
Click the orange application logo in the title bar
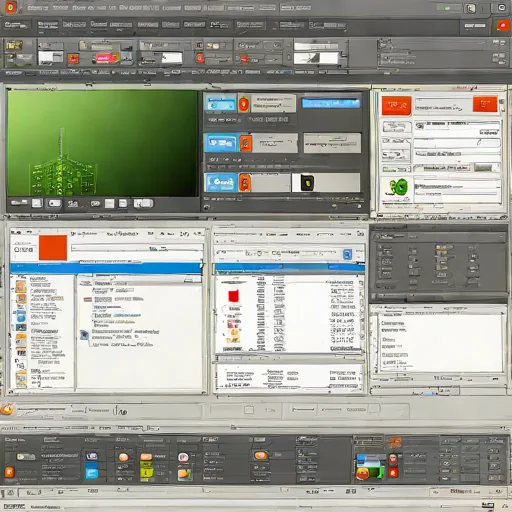(11, 7)
